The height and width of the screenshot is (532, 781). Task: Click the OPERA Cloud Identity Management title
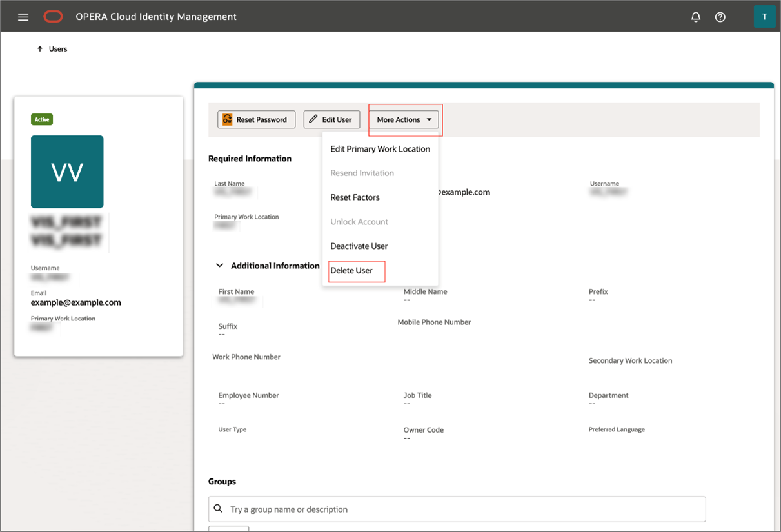156,17
